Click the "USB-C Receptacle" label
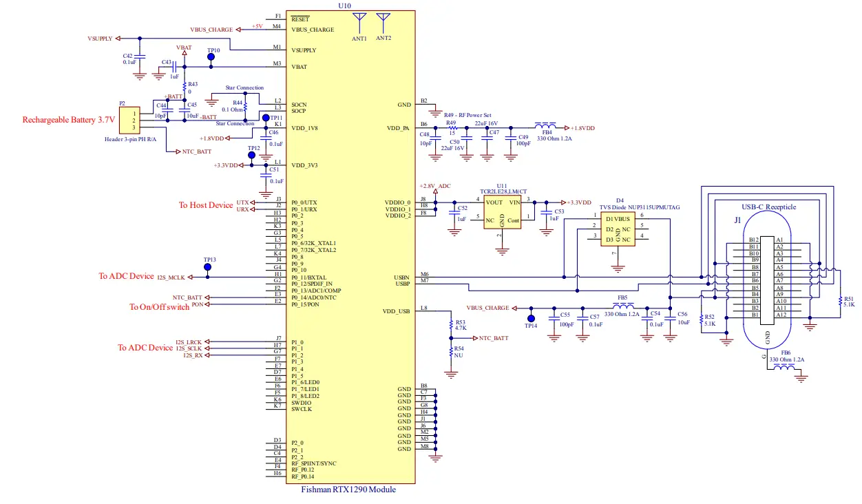The width and height of the screenshot is (862, 504). (x=769, y=207)
